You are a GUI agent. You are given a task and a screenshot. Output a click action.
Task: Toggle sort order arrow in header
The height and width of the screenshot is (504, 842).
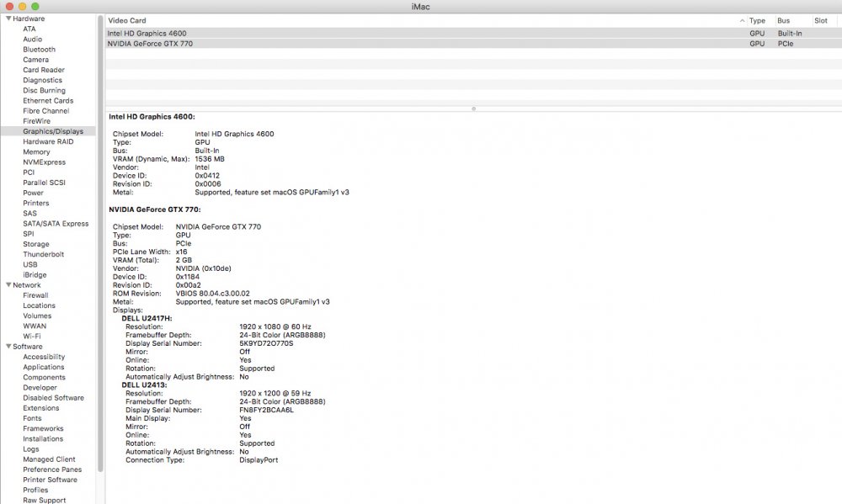742,21
